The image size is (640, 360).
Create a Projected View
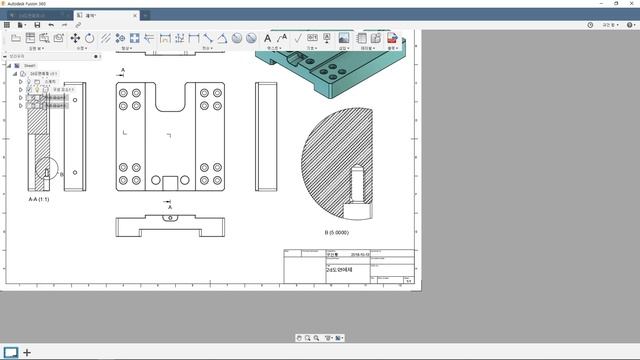click(x=30, y=38)
